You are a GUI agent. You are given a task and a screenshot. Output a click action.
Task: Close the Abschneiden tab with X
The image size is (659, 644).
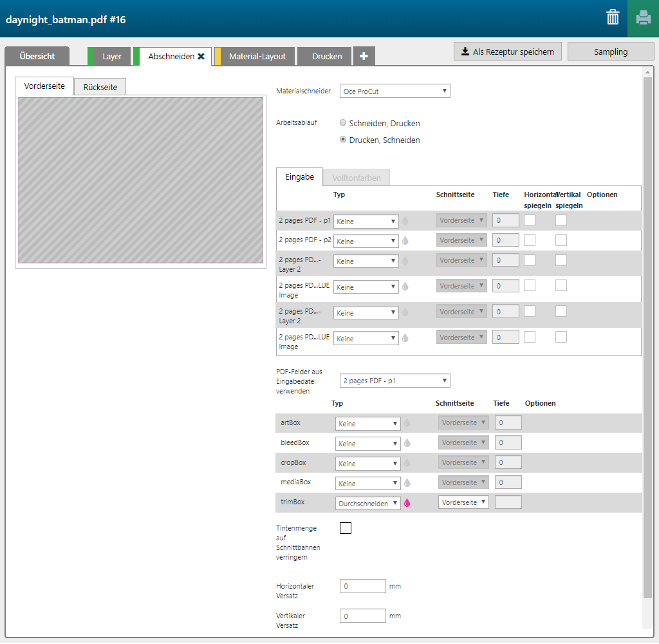click(x=201, y=57)
